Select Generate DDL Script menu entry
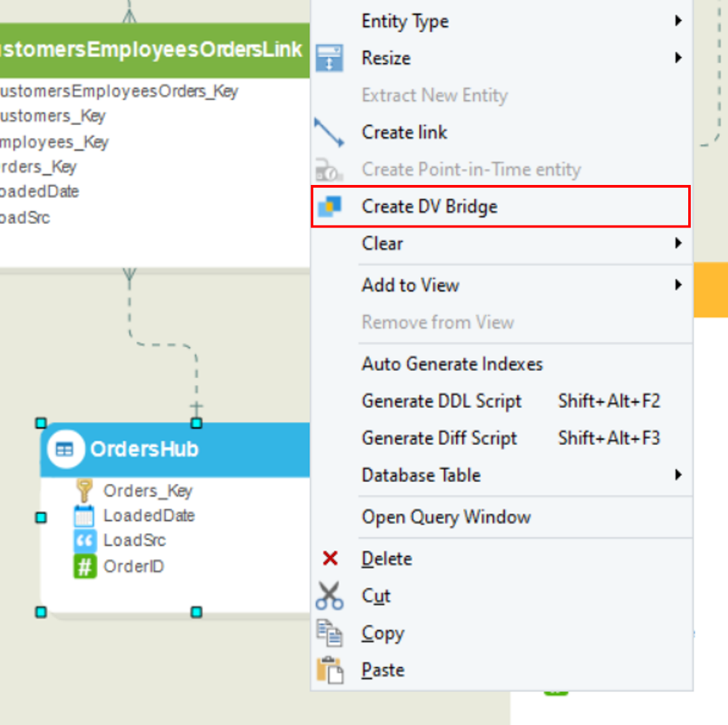The image size is (728, 725). tap(442, 401)
